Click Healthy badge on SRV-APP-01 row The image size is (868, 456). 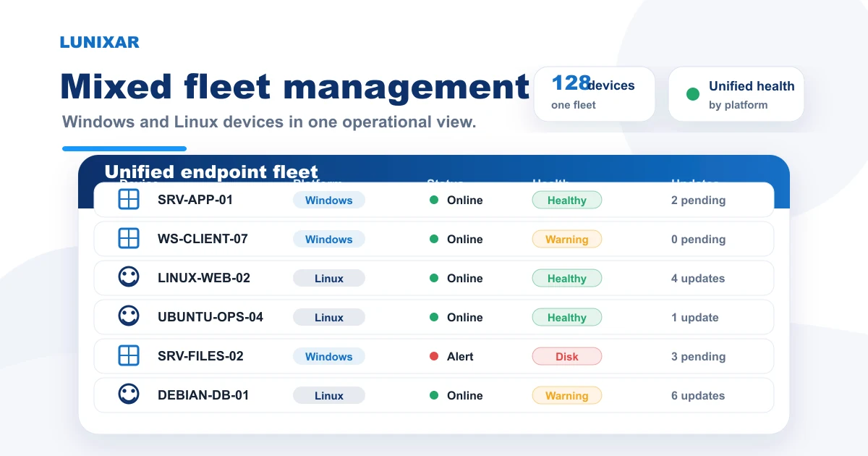click(x=567, y=200)
